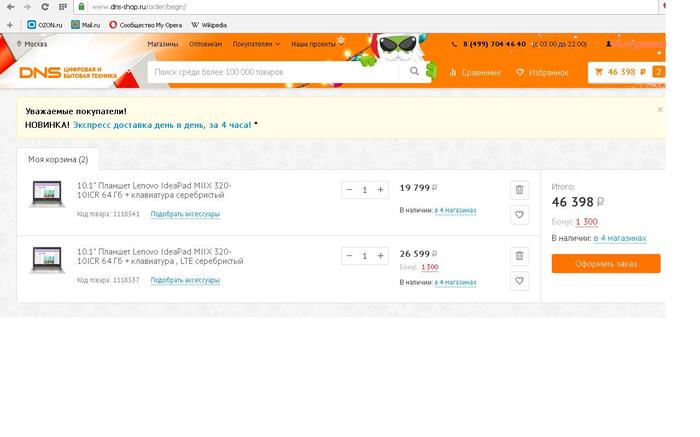Image resolution: width=700 pixels, height=437 pixels.
Task: Decrease quantity of 19 799 ₽ tablet
Action: [350, 190]
